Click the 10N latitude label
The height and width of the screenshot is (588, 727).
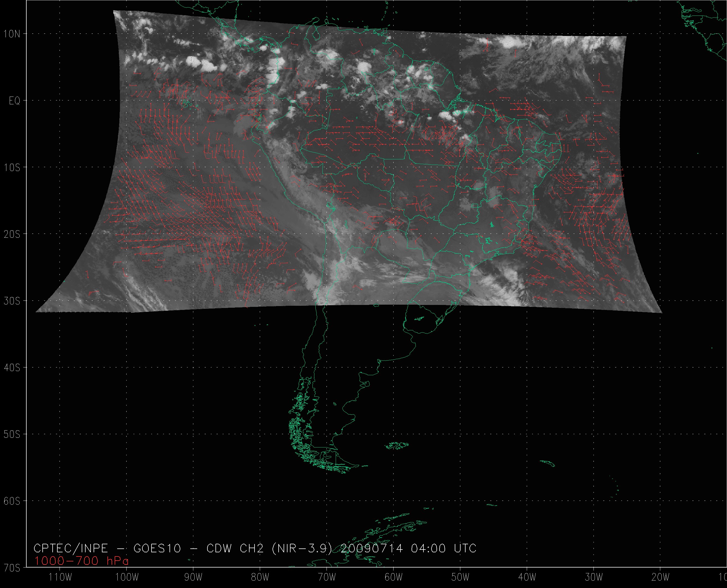click(x=12, y=34)
